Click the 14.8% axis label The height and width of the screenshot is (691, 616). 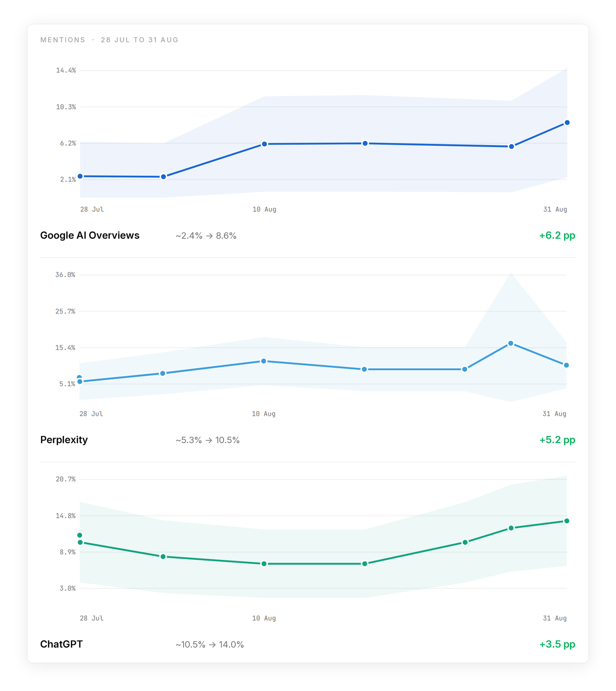point(66,516)
